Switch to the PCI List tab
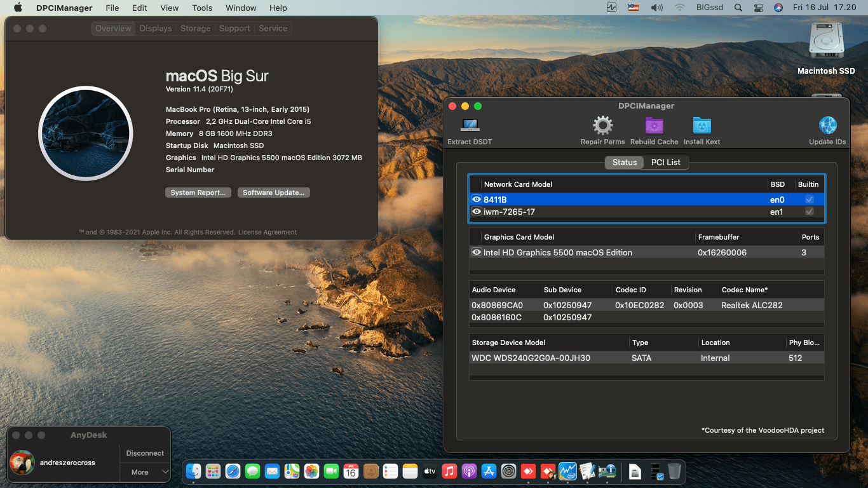The width and height of the screenshot is (868, 488). point(666,162)
